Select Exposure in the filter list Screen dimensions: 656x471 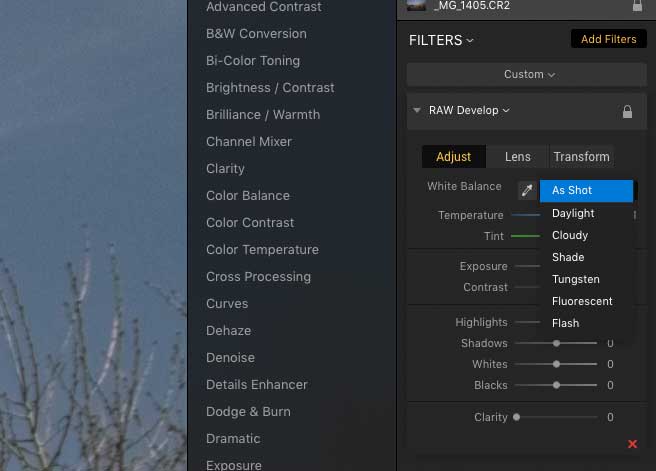(x=233, y=465)
